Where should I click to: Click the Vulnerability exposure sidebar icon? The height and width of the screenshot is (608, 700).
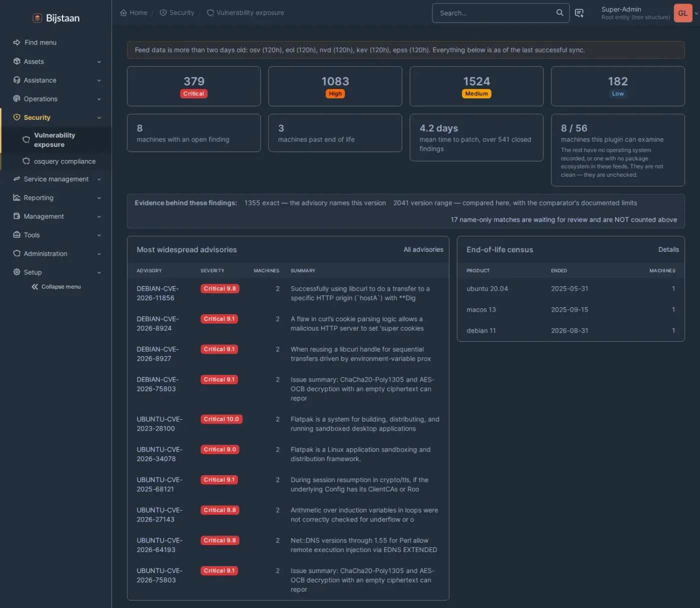26,140
